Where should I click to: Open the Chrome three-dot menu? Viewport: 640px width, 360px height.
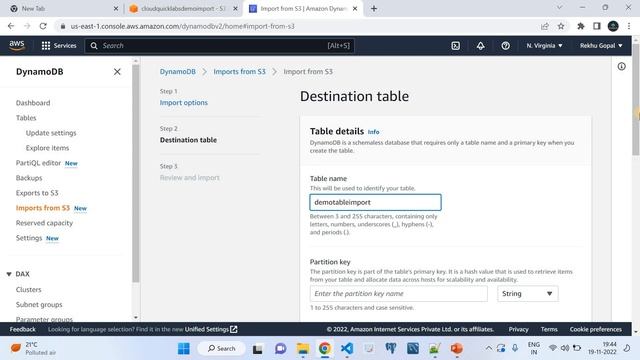tap(629, 26)
